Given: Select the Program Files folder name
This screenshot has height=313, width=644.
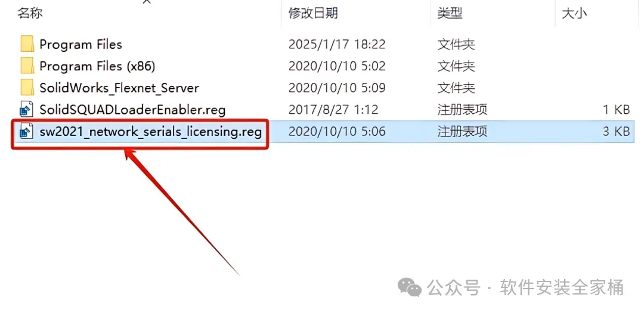Looking at the screenshot, I should 81,44.
